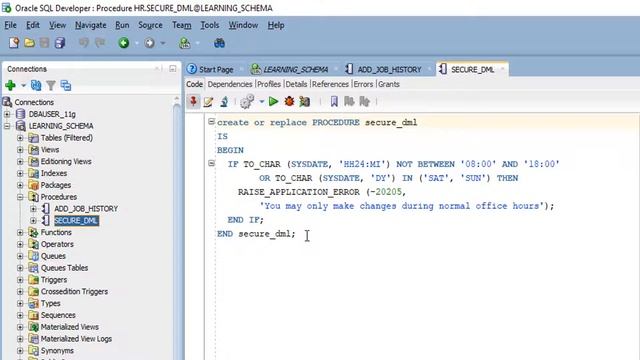This screenshot has width=640, height=360.
Task: Click the red bug Debug icon
Action: point(289,101)
